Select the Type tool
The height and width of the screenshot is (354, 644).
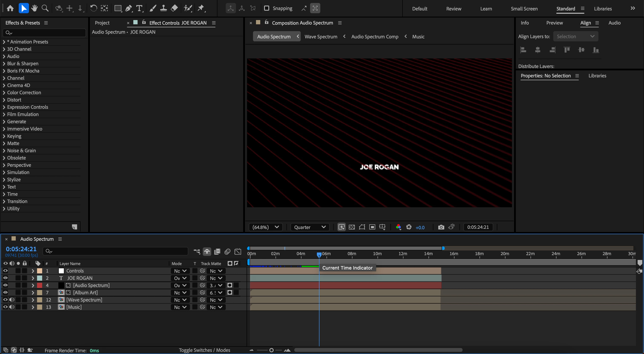[x=139, y=8]
